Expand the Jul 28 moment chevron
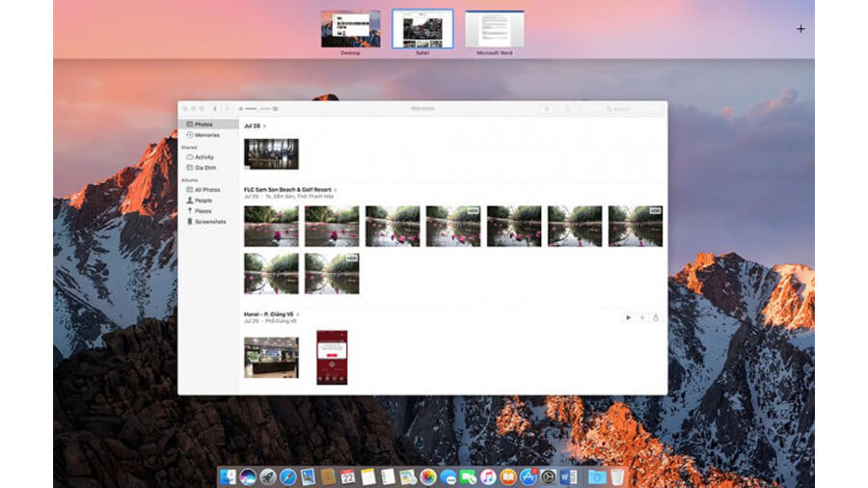The width and height of the screenshot is (868, 488). [x=265, y=126]
